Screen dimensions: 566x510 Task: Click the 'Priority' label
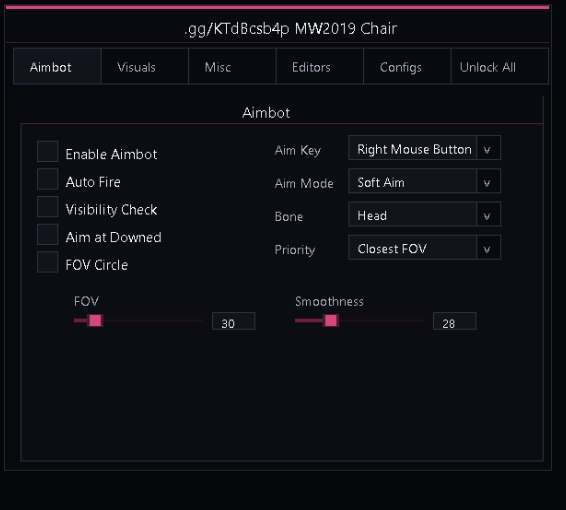click(x=295, y=250)
